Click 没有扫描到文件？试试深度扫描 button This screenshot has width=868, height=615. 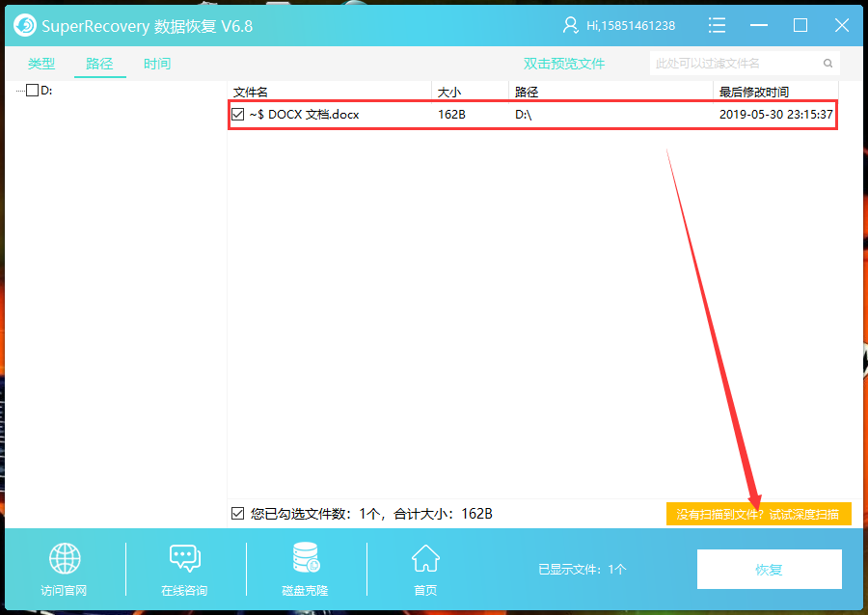point(758,515)
